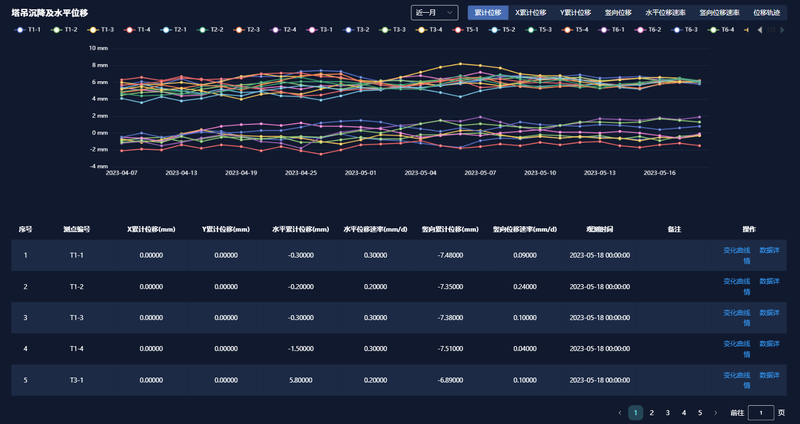The height and width of the screenshot is (424, 800).
Task: Click the go-to-page number input field
Action: click(761, 412)
